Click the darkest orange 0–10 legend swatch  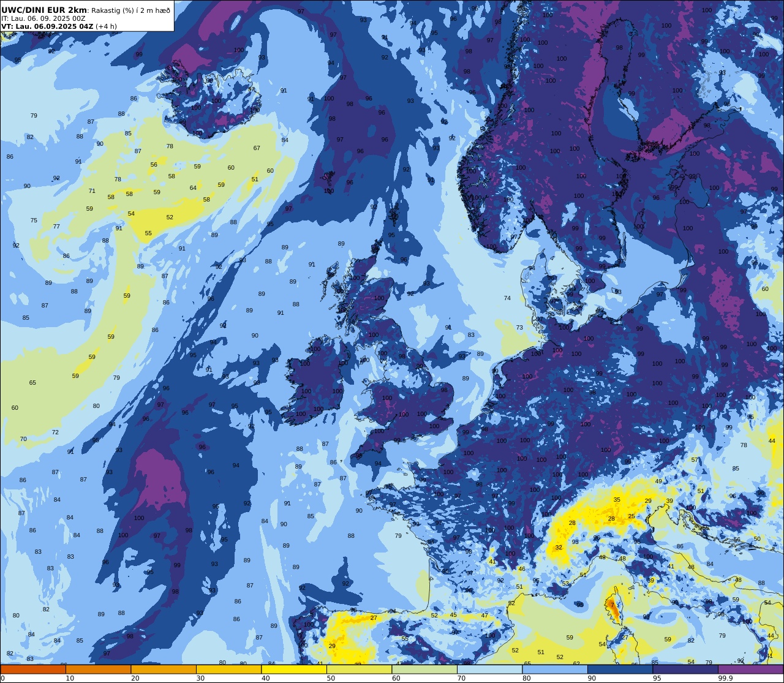pos(33,669)
